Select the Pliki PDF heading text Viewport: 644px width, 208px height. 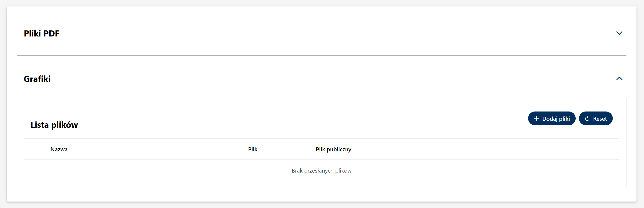tap(41, 34)
